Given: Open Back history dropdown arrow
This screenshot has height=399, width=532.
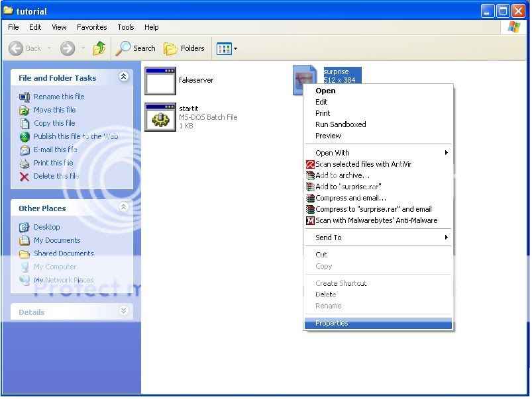Looking at the screenshot, I should tap(49, 48).
